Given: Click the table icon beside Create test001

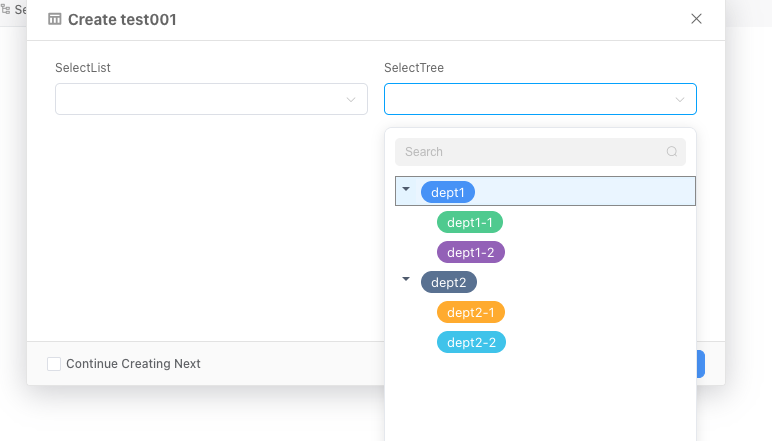Looking at the screenshot, I should (55, 19).
